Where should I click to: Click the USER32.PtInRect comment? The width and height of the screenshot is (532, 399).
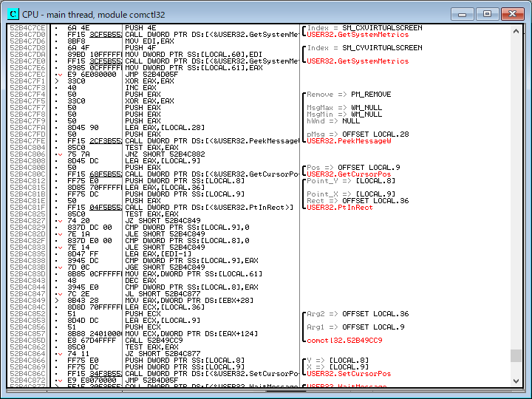(x=340, y=208)
